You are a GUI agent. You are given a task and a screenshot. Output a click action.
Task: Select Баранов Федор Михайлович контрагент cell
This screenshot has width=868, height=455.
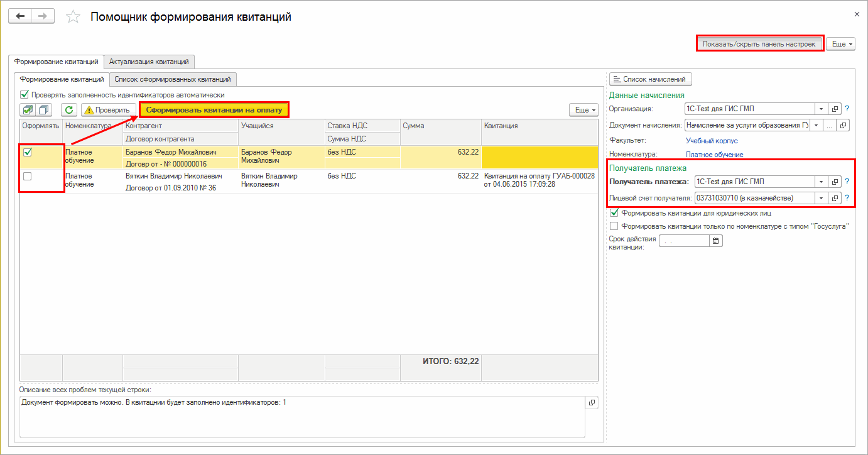[180, 152]
